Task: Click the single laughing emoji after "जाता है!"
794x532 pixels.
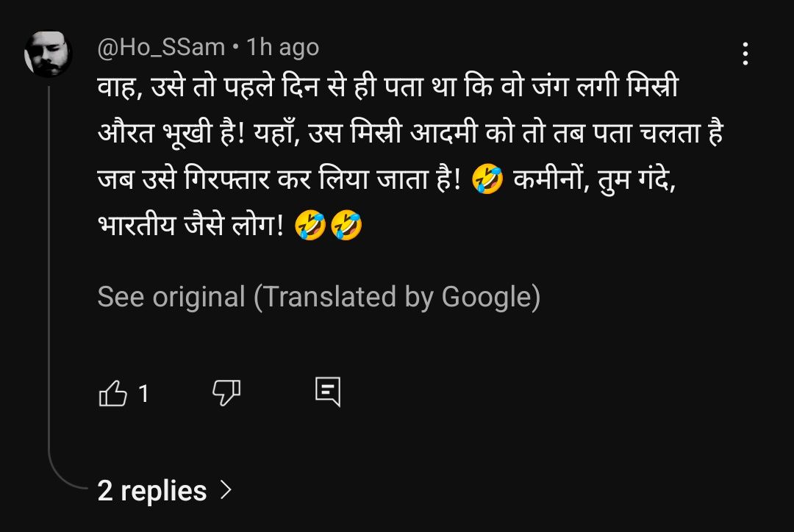Action: pos(488,181)
